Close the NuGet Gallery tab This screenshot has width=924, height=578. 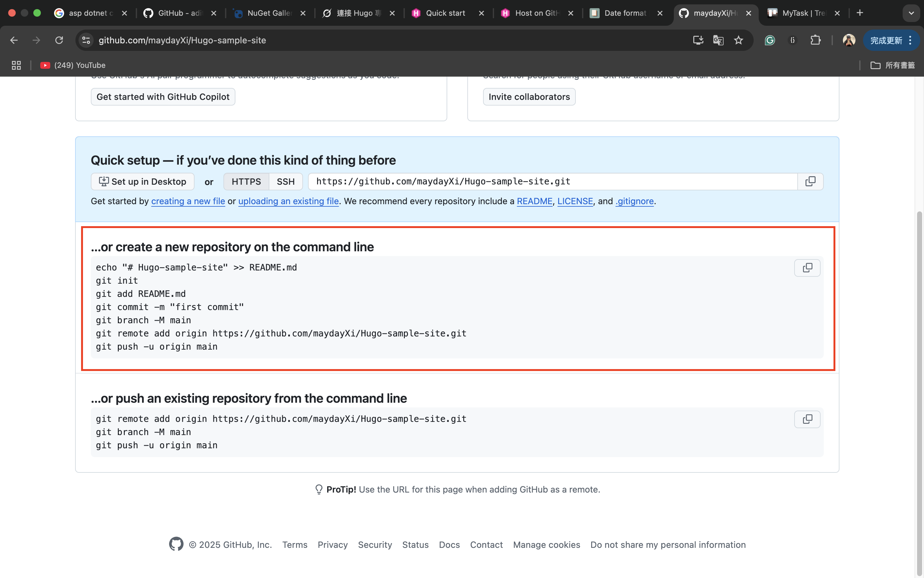pos(303,13)
